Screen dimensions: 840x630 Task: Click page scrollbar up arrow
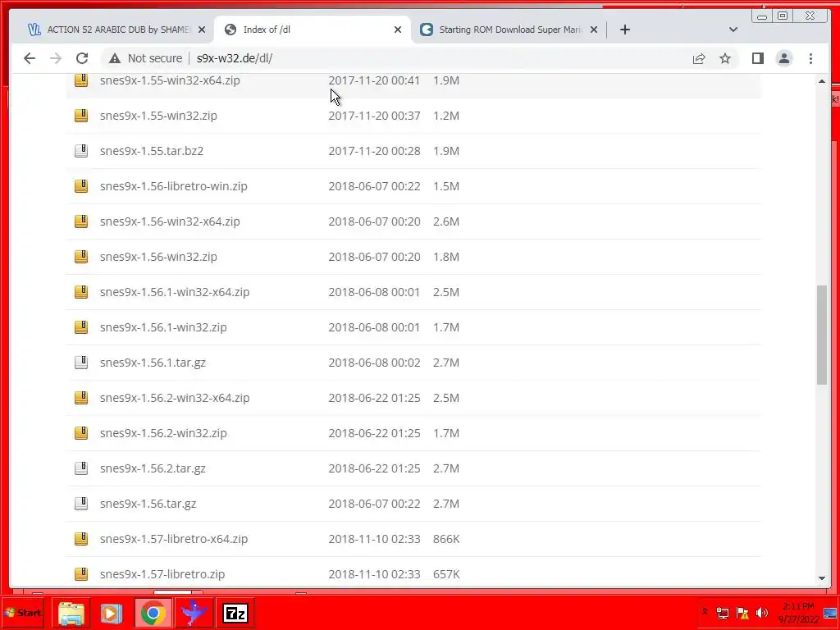822,81
